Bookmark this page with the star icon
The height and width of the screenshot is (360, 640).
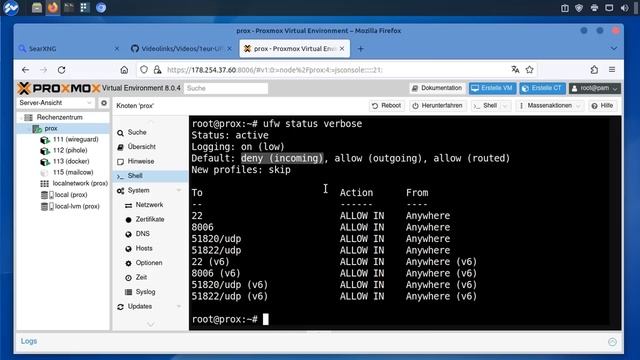point(530,70)
